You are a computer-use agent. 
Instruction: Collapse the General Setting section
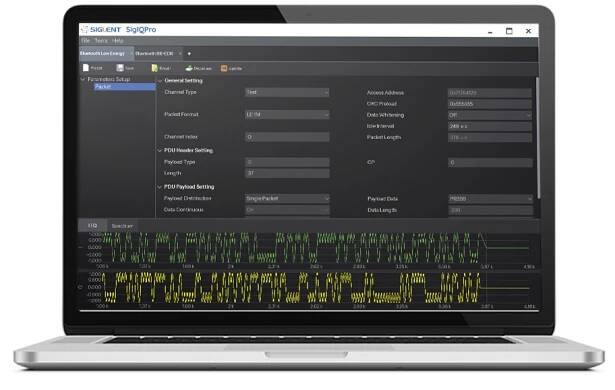(160, 81)
